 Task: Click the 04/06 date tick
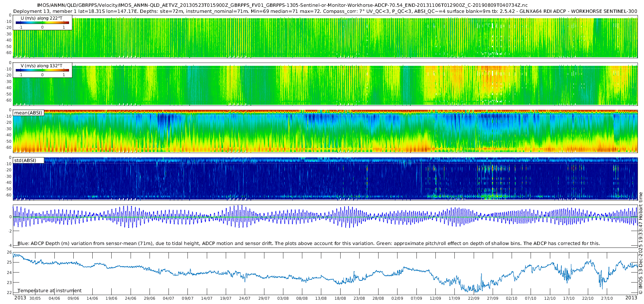coord(54,298)
